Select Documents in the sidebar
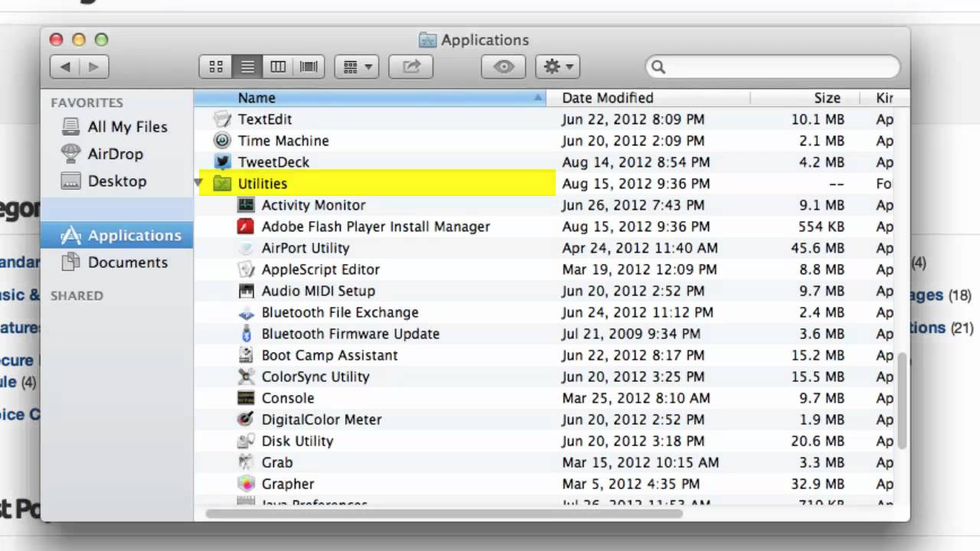 pyautogui.click(x=116, y=262)
